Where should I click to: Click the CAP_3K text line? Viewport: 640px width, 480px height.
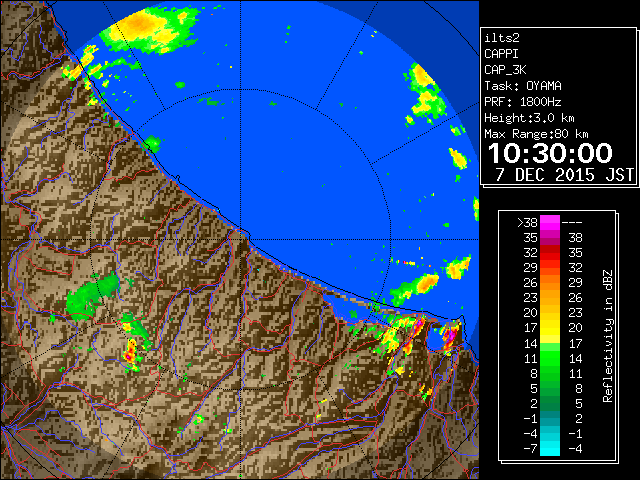[x=505, y=70]
